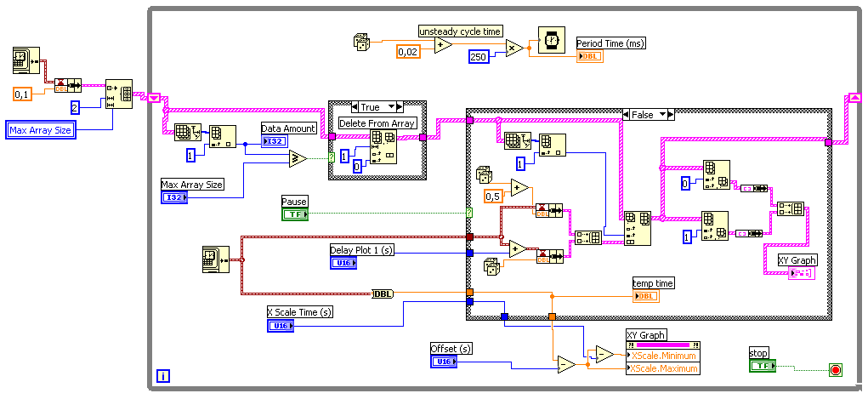Image resolution: width=868 pixels, height=399 pixels.
Task: Select the add node wired to Delay Plot 1
Action: tap(518, 248)
